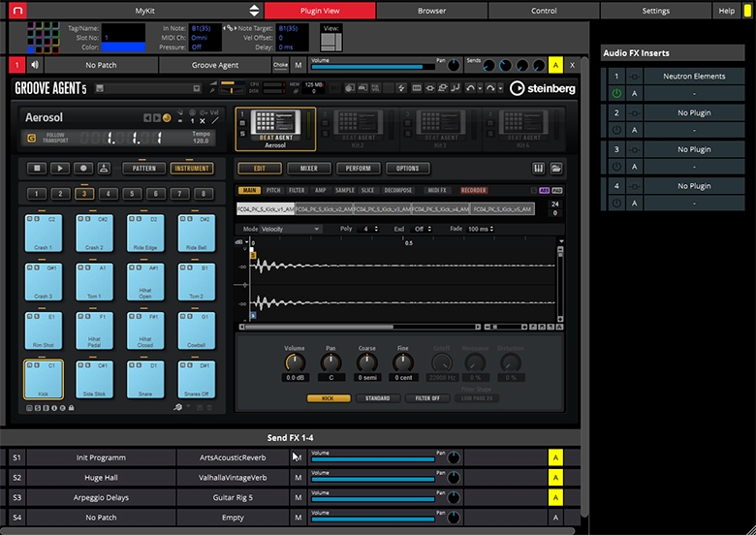Viewport: 756px width, 535px height.
Task: Switch to the Browser tab
Action: (x=431, y=11)
